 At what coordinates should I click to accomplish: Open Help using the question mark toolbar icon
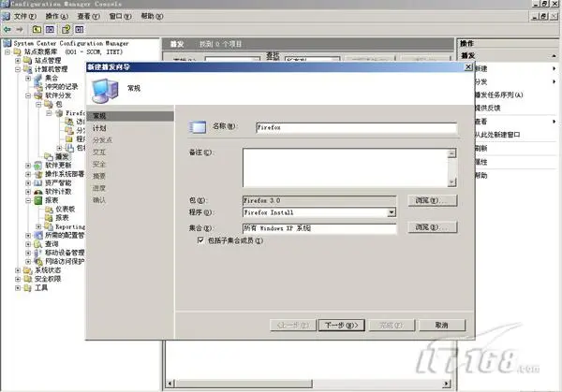66,29
